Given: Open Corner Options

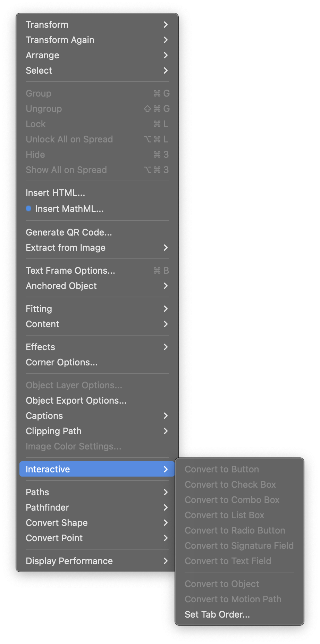Looking at the screenshot, I should click(x=62, y=362).
